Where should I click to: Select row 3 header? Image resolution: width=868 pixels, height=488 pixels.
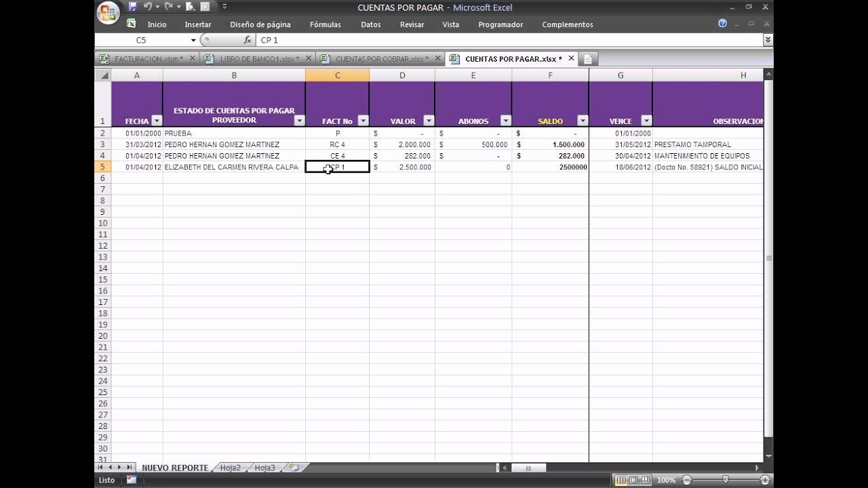click(103, 144)
